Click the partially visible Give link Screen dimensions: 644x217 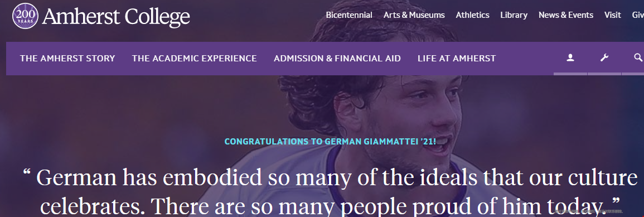(638, 15)
